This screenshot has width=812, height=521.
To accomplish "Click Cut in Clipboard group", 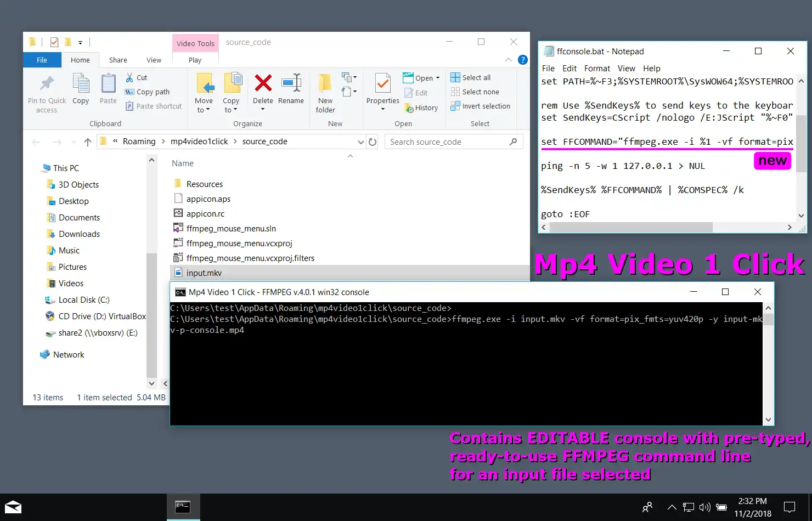I will pyautogui.click(x=137, y=77).
